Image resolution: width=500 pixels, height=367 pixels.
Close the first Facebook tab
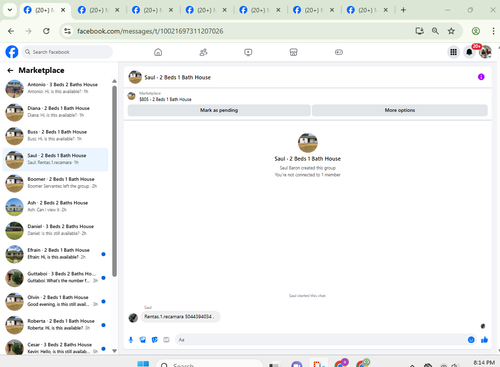click(63, 10)
